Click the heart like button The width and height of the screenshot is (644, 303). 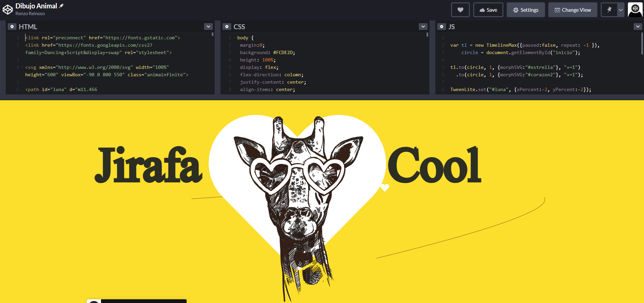(460, 10)
